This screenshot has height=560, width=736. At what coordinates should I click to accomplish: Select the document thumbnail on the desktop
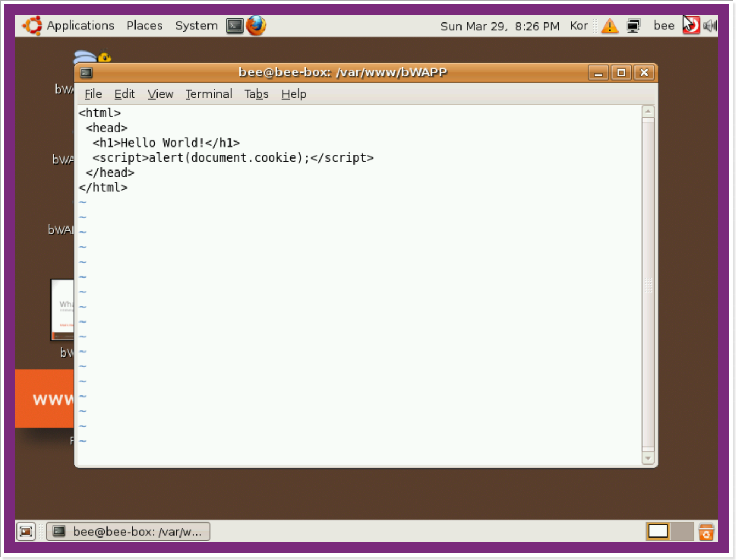(62, 310)
